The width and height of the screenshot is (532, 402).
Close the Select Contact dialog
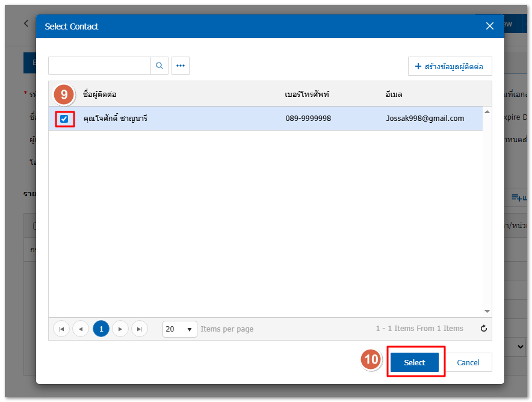[490, 26]
